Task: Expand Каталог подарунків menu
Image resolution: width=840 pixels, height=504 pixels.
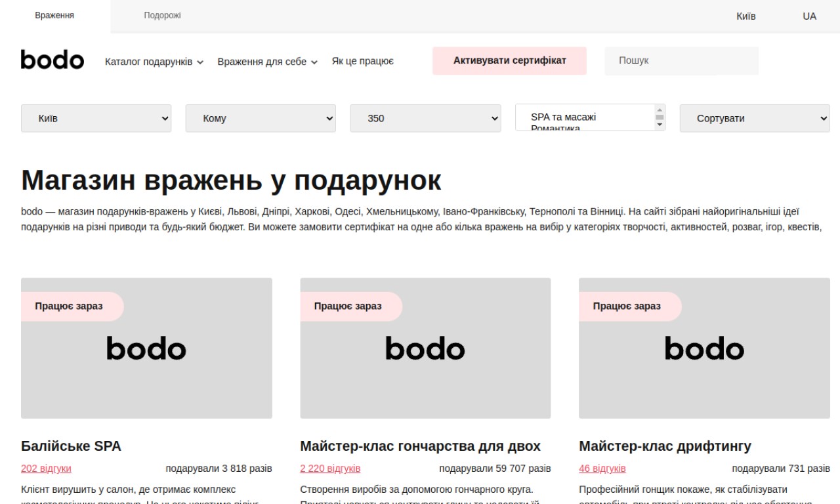Action: pyautogui.click(x=154, y=62)
